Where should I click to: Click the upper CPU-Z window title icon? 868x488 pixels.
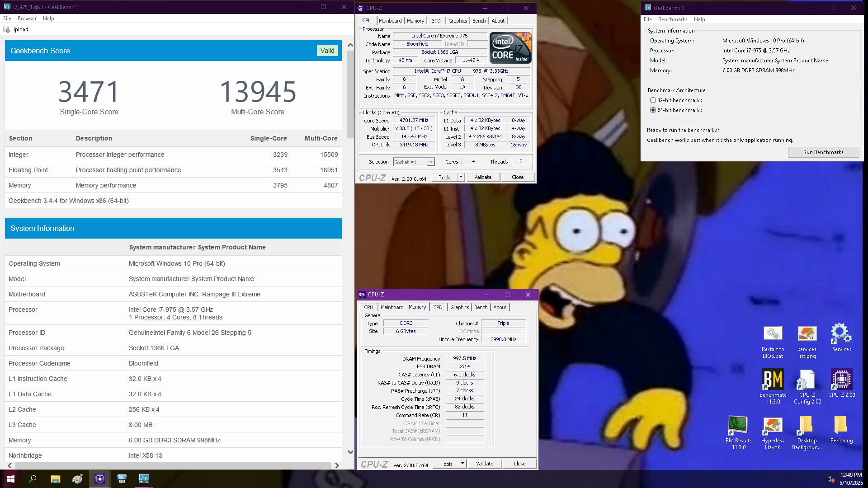coord(360,8)
